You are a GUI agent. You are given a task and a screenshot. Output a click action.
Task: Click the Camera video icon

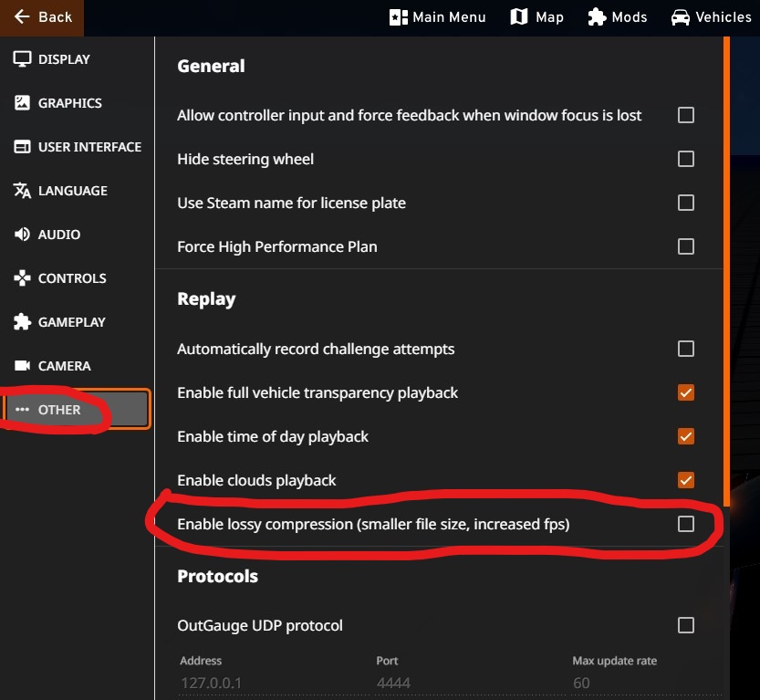coord(22,366)
